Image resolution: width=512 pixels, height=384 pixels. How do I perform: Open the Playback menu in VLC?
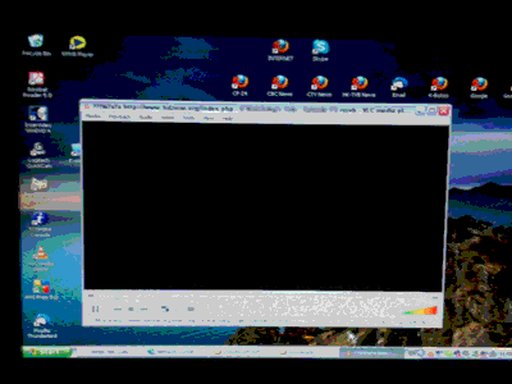coord(120,117)
